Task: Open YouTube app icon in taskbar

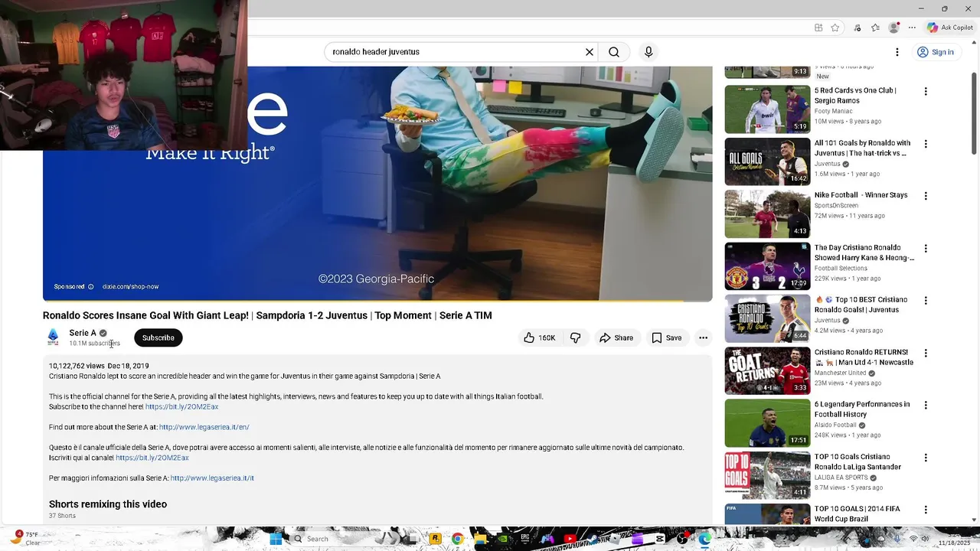Action: pyautogui.click(x=570, y=539)
